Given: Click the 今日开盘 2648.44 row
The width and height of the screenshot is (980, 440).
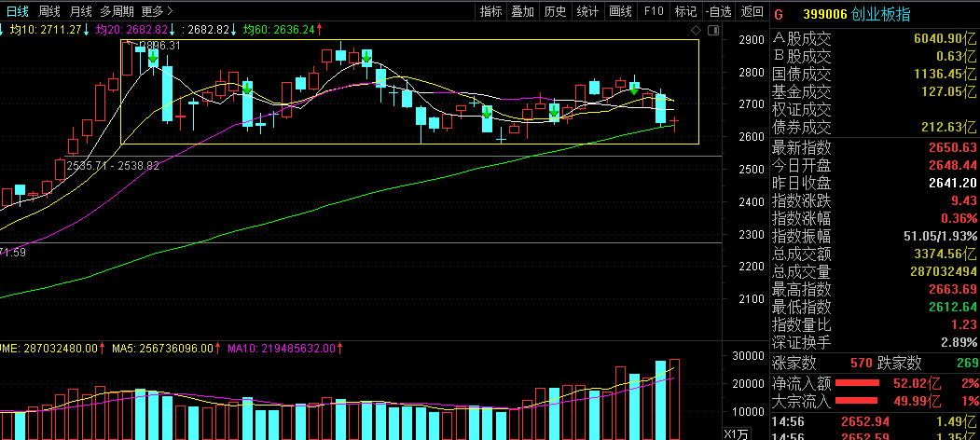Looking at the screenshot, I should [x=875, y=165].
